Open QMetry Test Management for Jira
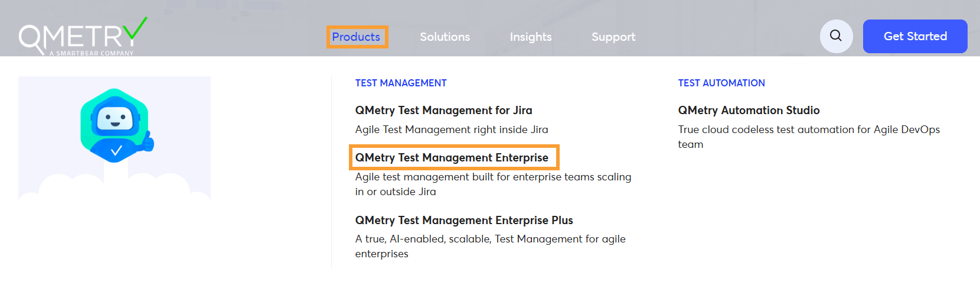The width and height of the screenshot is (980, 288). click(x=443, y=110)
